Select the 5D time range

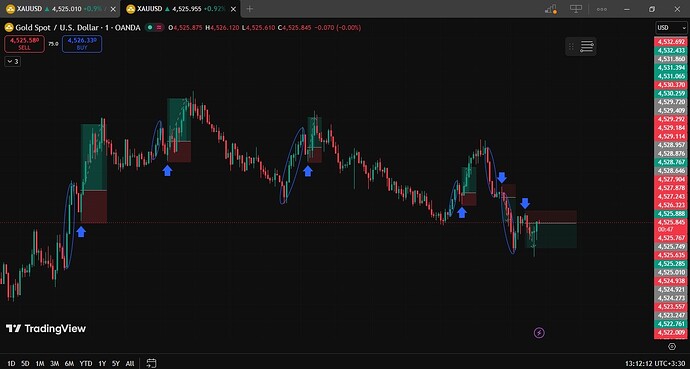point(25,364)
